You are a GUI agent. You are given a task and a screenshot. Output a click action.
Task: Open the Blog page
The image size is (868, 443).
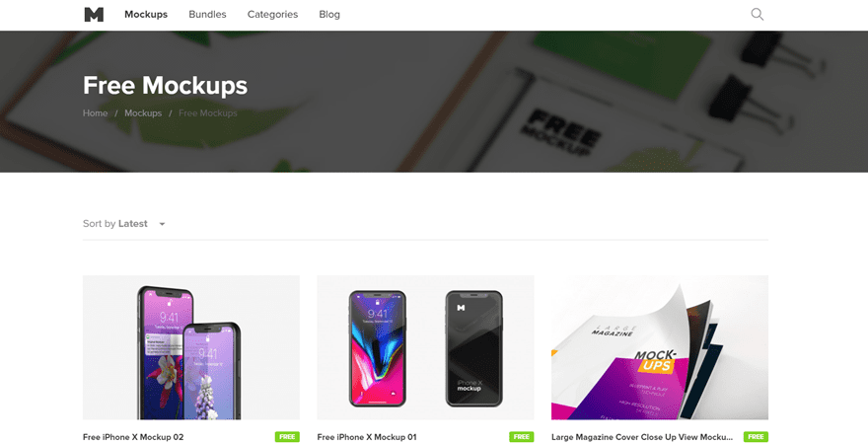tap(329, 15)
